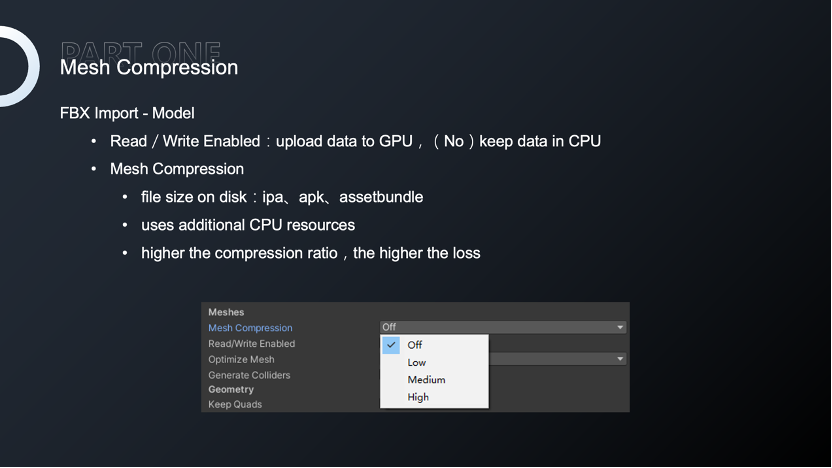832x468 pixels.
Task: Click the Read/Write Enabled label
Action: coord(252,344)
